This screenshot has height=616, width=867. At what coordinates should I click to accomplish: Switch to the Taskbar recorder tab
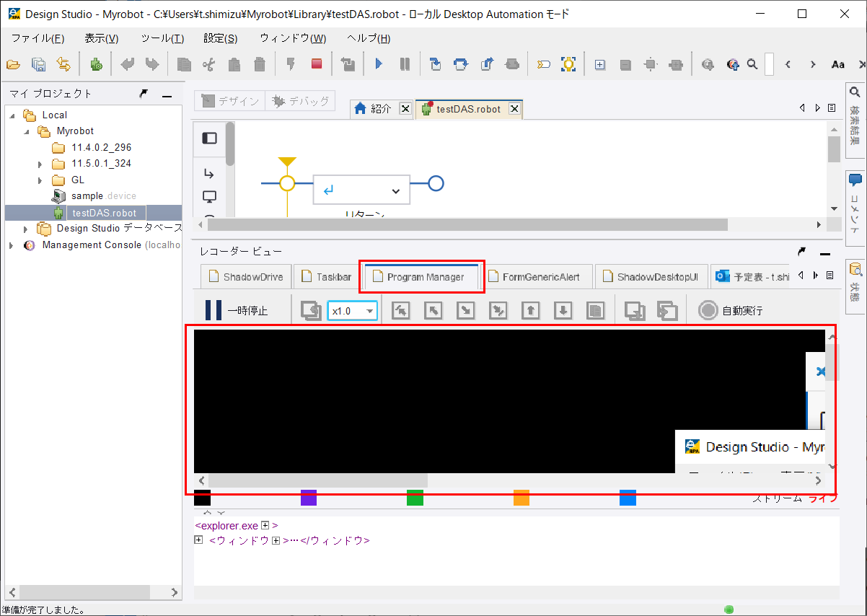pos(326,277)
